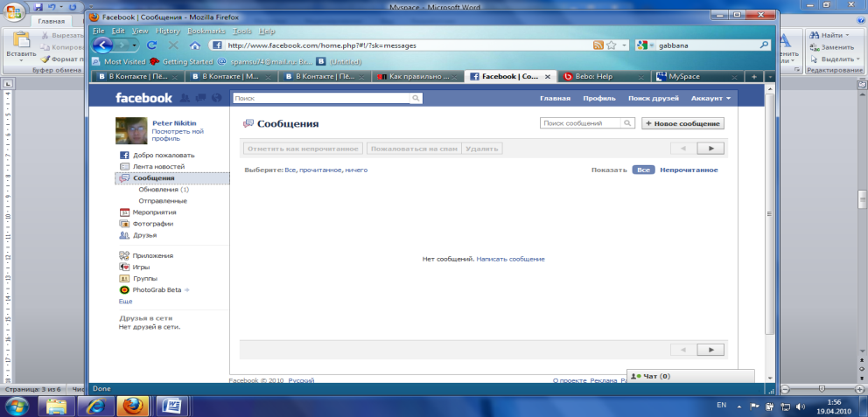Open Facebook friend requests icon
Screen dimensions: 868x417
[x=185, y=98]
